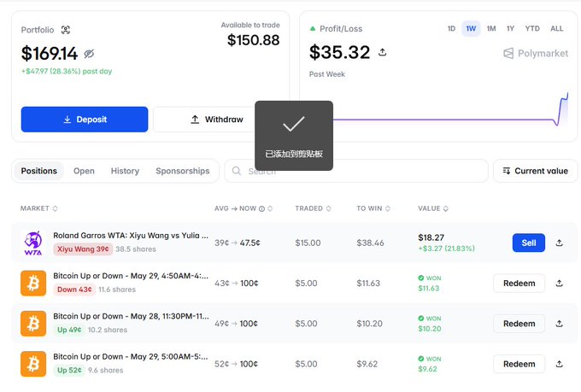The height and width of the screenshot is (392, 581).
Task: Sort positions by TRADED column
Action: coord(313,208)
